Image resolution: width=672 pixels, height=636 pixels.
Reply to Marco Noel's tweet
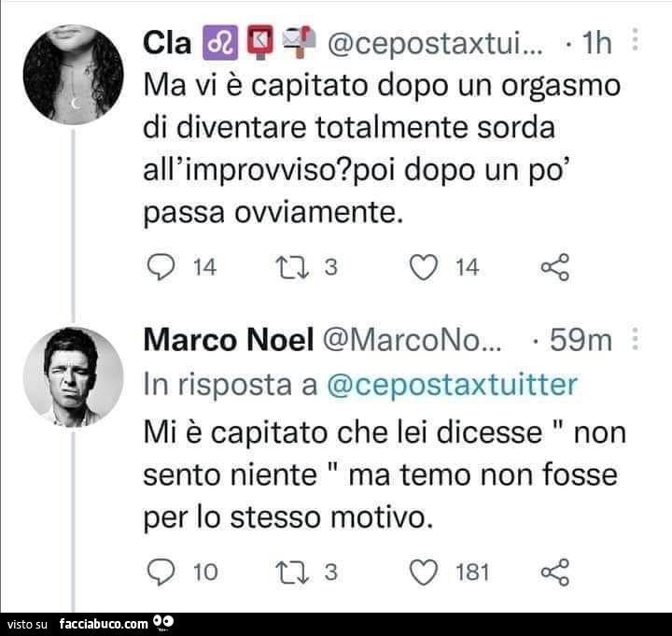[x=160, y=571]
